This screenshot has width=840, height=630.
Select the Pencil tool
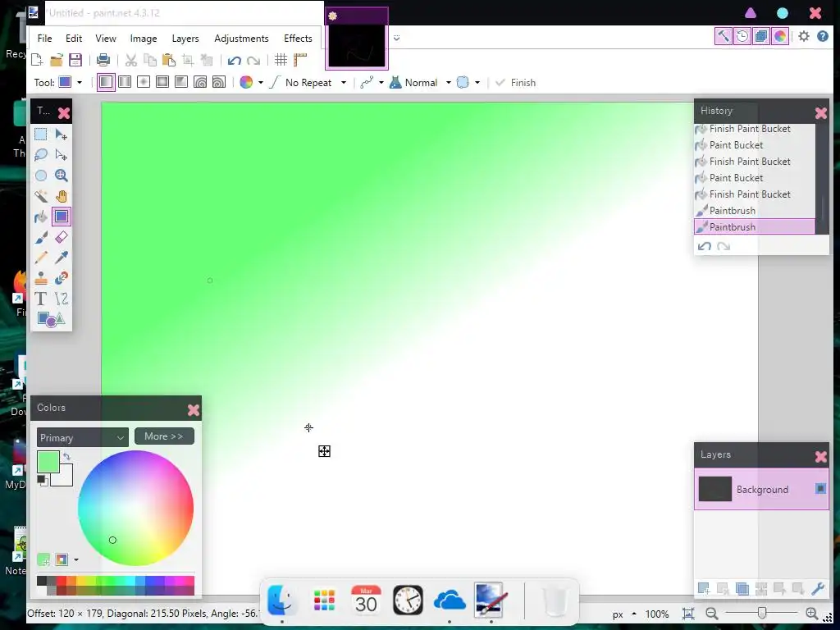click(41, 257)
